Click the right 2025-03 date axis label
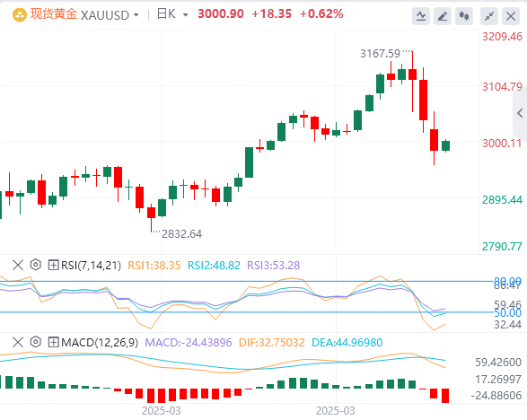 pyautogui.click(x=335, y=411)
